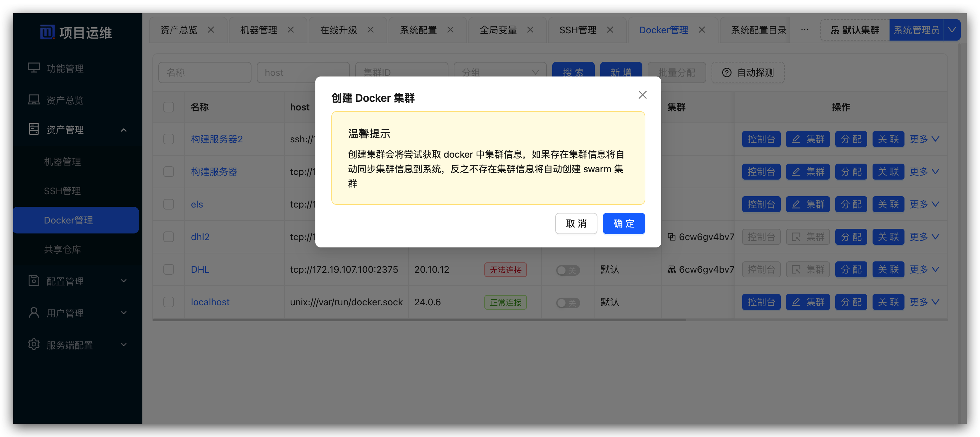
Task: Click the 项目运维 logo icon
Action: tap(47, 32)
